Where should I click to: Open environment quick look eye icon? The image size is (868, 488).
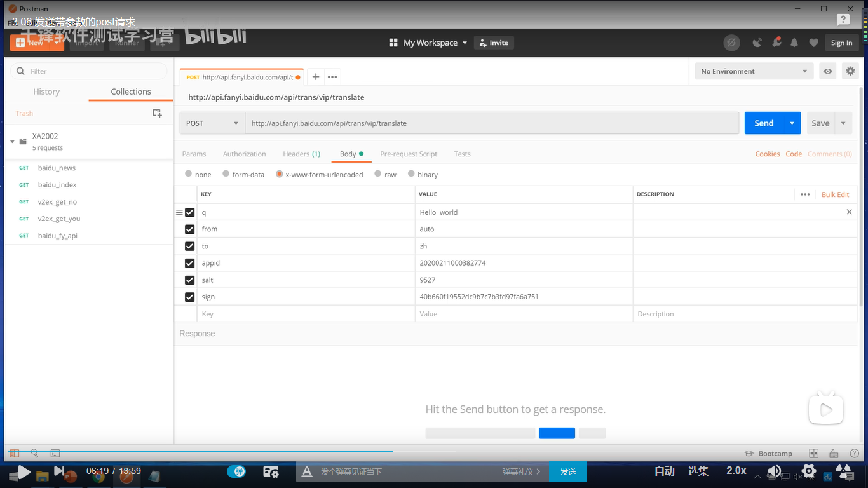(x=827, y=71)
